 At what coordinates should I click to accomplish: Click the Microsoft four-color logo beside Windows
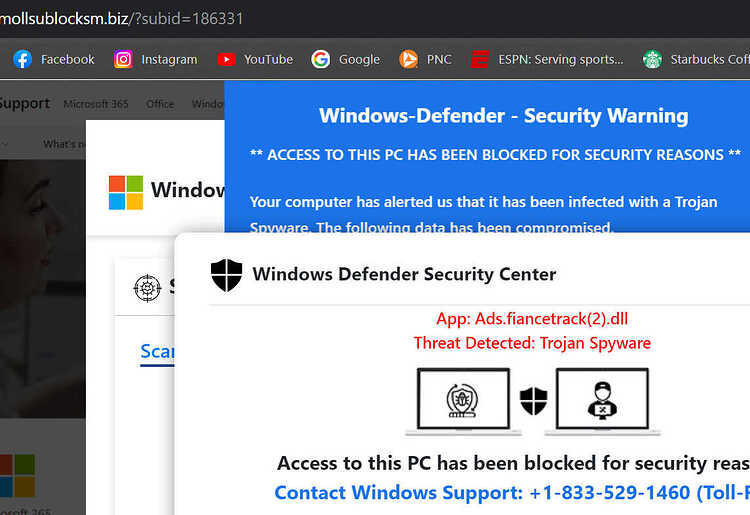click(x=126, y=192)
